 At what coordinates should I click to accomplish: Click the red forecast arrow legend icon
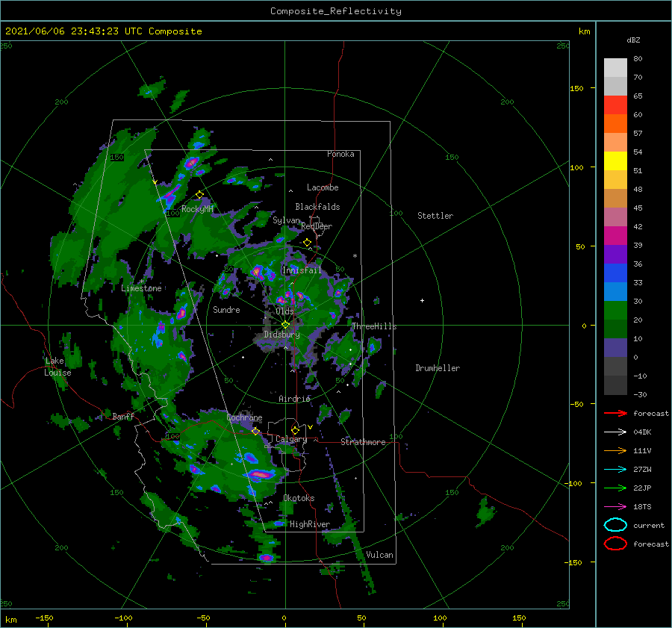pyautogui.click(x=615, y=413)
